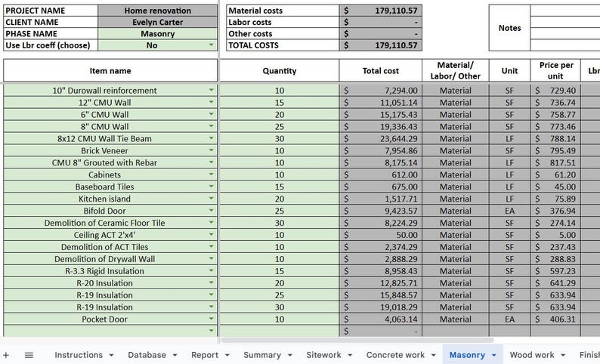This screenshot has width=600, height=364.
Task: Switch to the Instructions sheet tab
Action: 79,355
